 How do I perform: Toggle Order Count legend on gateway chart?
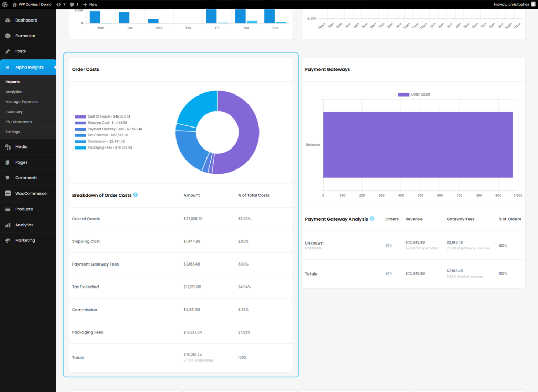(x=413, y=94)
